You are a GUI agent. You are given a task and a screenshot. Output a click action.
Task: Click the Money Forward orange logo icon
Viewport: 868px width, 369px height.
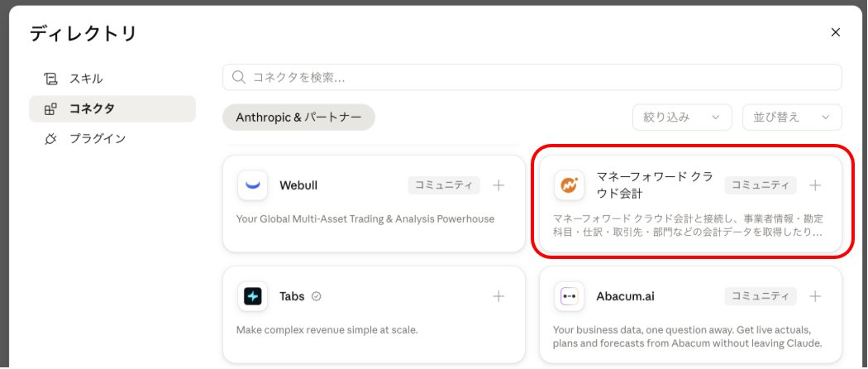(x=569, y=185)
